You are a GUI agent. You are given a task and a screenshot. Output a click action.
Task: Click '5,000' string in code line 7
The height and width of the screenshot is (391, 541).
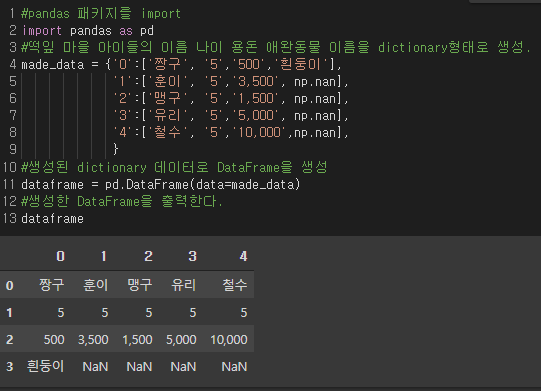point(256,116)
